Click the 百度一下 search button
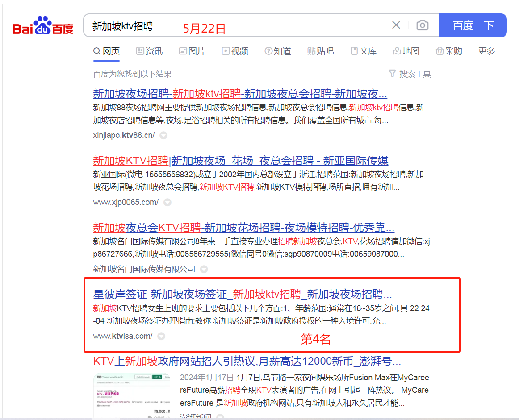 pos(473,25)
